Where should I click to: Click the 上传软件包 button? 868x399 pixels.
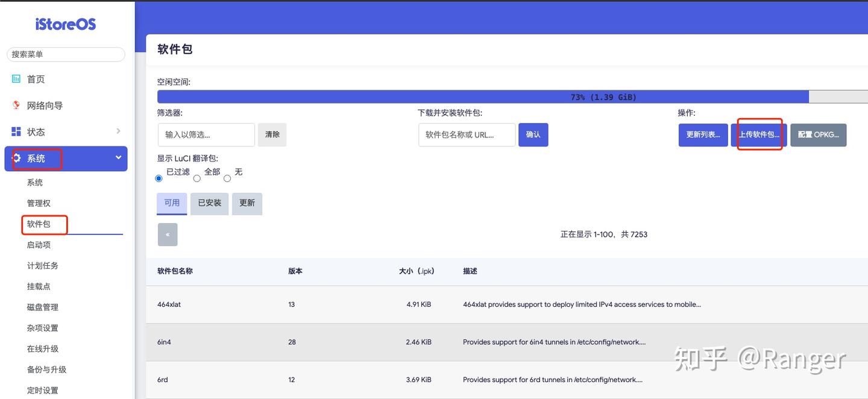758,134
